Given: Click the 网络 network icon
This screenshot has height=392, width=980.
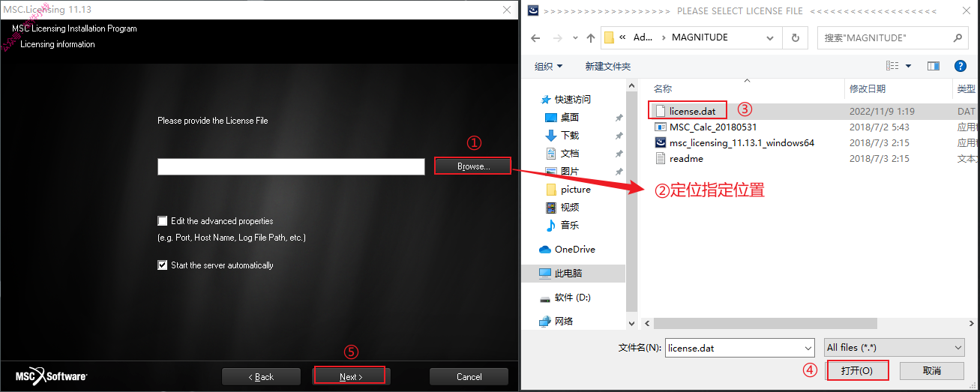Looking at the screenshot, I should pyautogui.click(x=545, y=321).
